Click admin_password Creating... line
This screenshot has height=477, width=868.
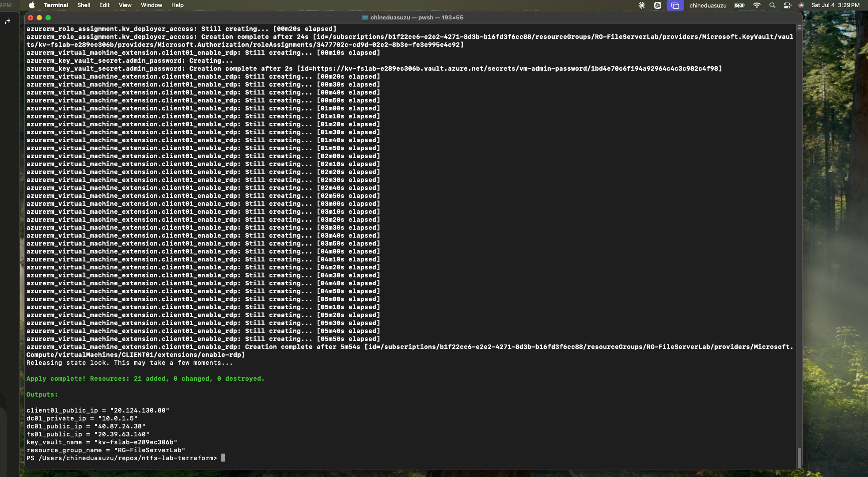click(129, 61)
